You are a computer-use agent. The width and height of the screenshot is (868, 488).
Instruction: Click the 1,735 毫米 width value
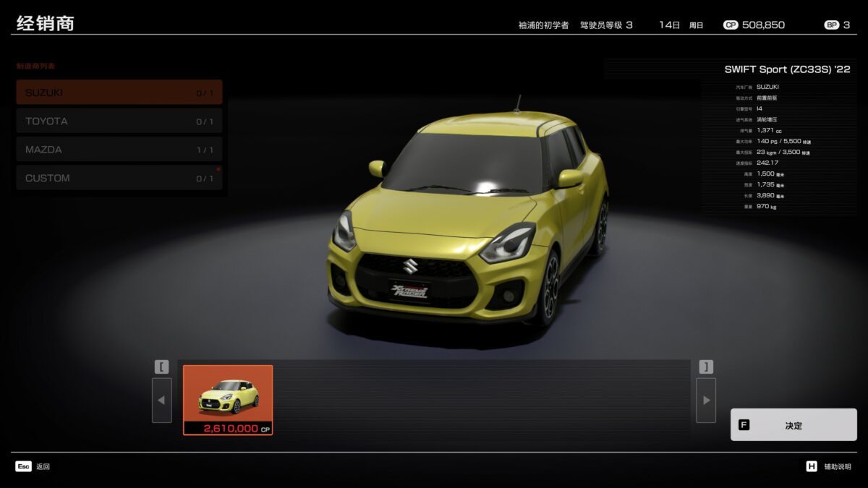[770, 185]
